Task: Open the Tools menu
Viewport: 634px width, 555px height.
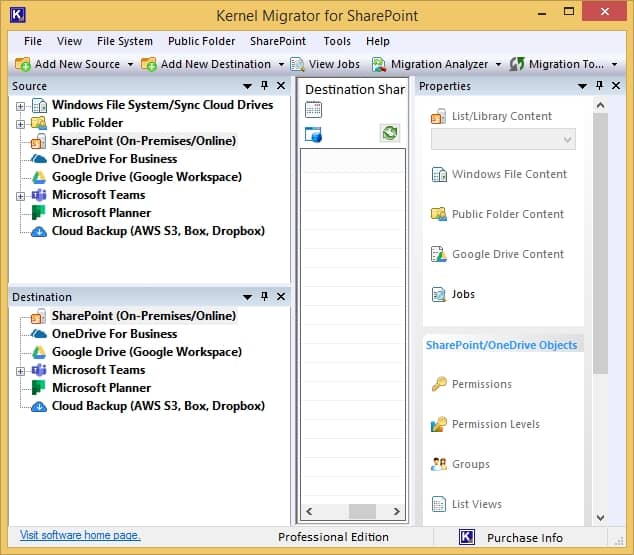Action: (x=337, y=41)
